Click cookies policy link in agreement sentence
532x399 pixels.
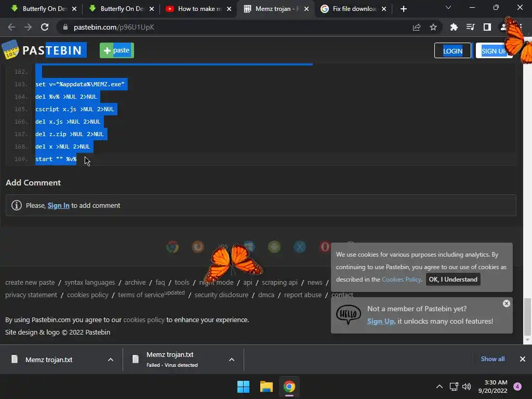coord(144,320)
